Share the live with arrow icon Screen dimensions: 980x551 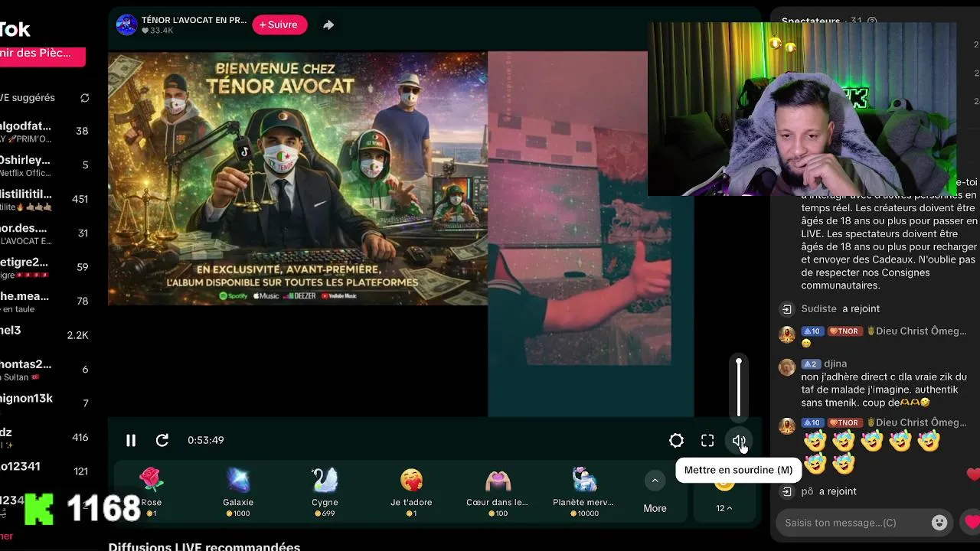[328, 24]
